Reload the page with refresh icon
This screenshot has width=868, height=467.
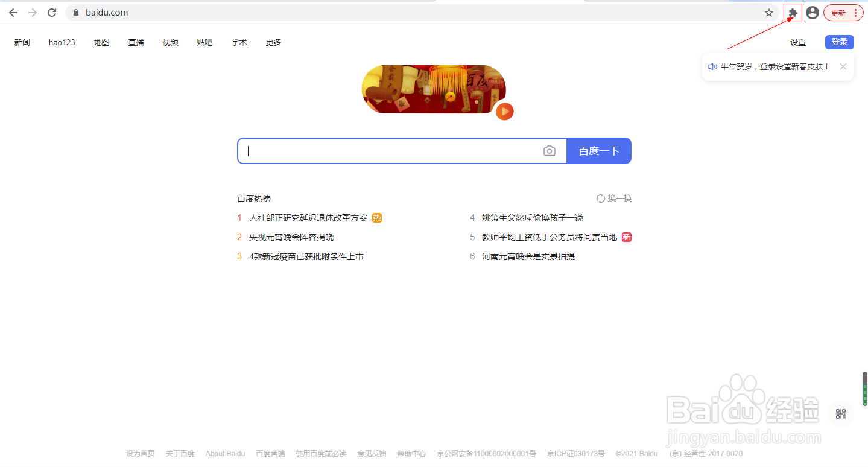[52, 13]
